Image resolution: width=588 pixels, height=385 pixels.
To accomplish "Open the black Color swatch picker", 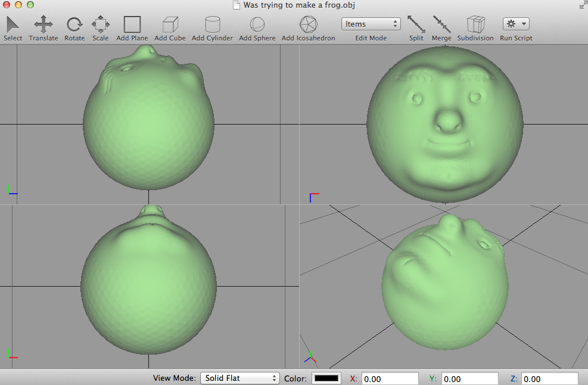I will point(326,378).
